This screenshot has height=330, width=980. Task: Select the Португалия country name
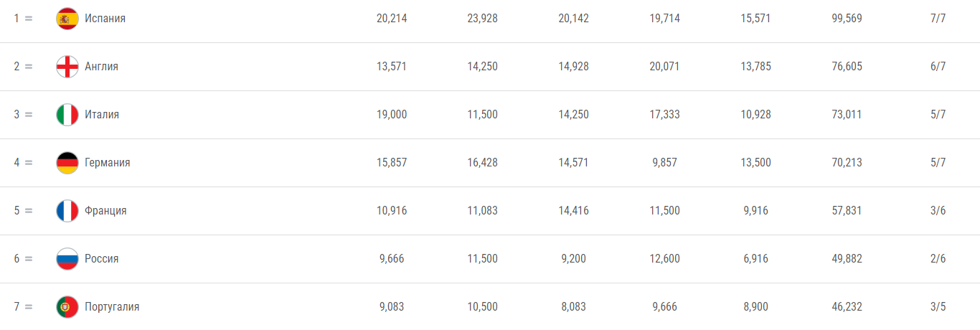112,307
